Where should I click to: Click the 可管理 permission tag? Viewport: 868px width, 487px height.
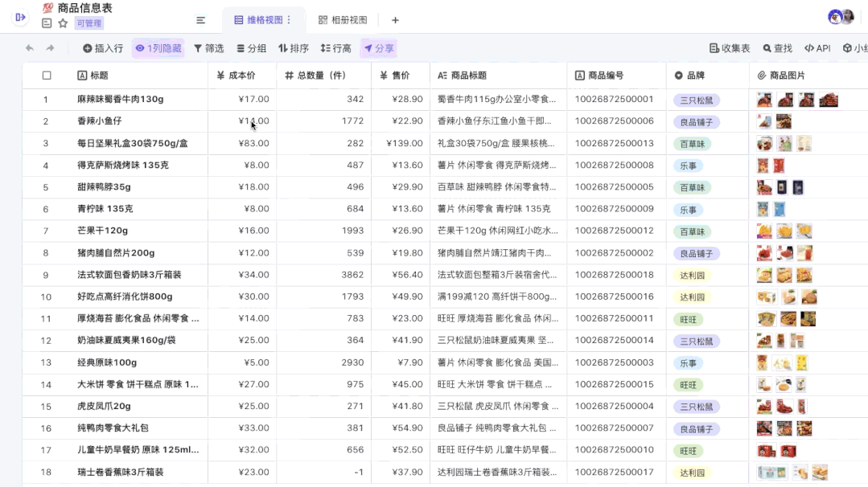tap(89, 23)
